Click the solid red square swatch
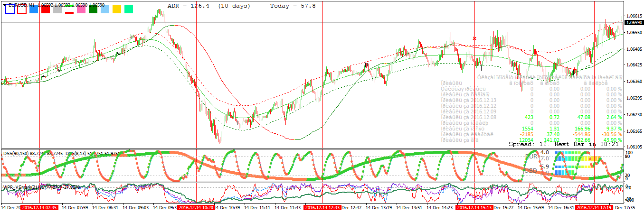Viewport: 644px width, 213px height. click(x=46, y=9)
